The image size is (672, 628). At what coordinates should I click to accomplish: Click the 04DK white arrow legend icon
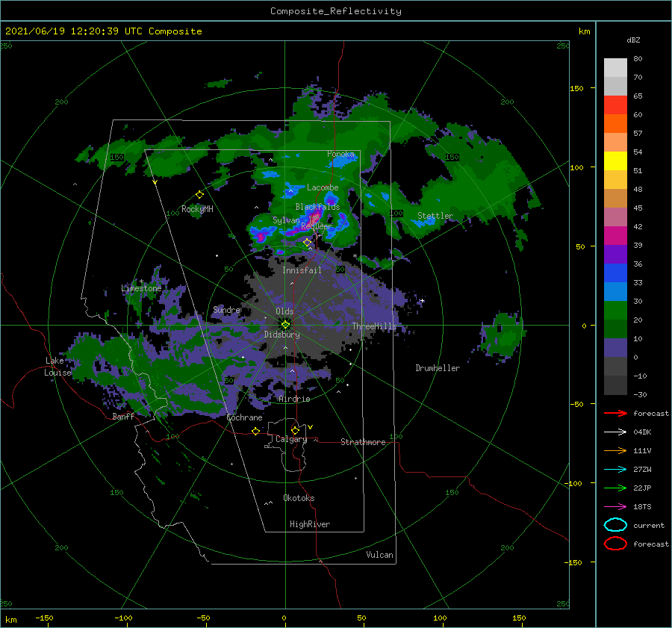point(615,432)
